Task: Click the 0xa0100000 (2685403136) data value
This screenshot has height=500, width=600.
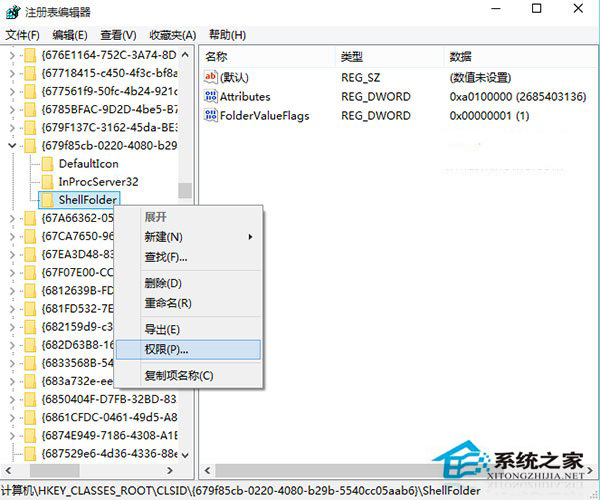Action: coord(518,96)
